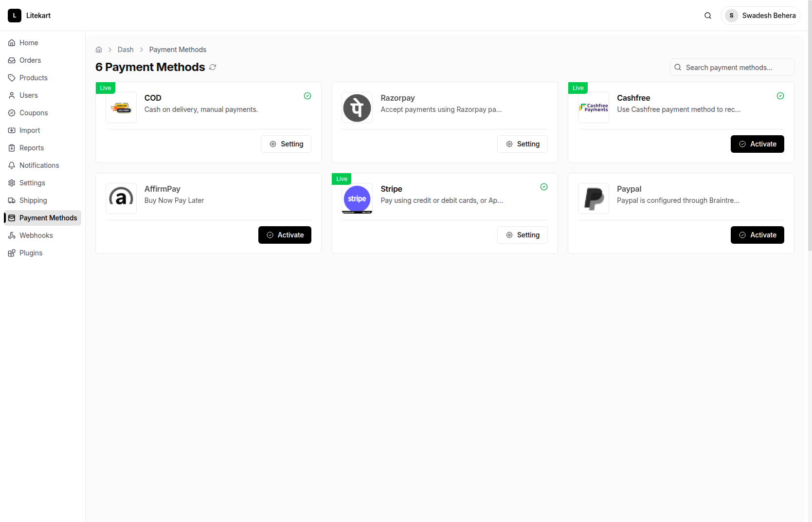The width and height of the screenshot is (812, 522).
Task: Focus the Search payment methods field
Action: click(x=732, y=67)
